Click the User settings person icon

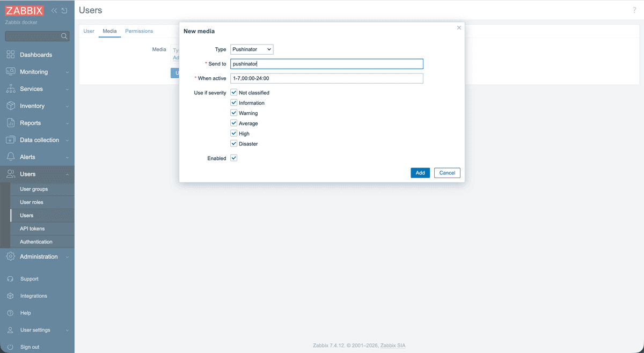click(x=10, y=330)
